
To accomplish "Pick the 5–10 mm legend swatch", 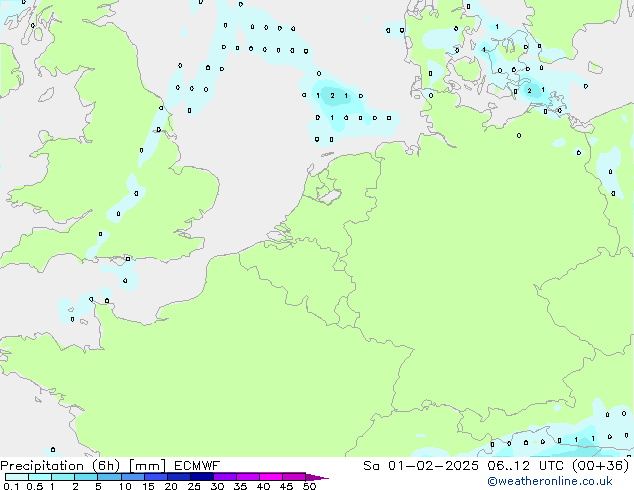I will [111, 477].
